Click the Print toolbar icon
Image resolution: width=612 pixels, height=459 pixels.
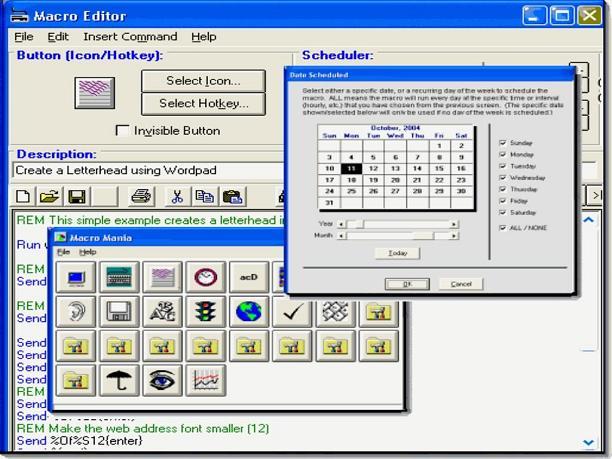click(141, 196)
